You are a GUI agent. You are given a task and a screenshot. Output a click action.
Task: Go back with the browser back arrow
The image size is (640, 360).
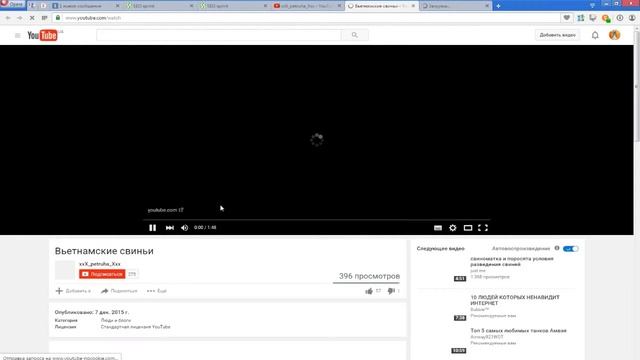pyautogui.click(x=8, y=18)
